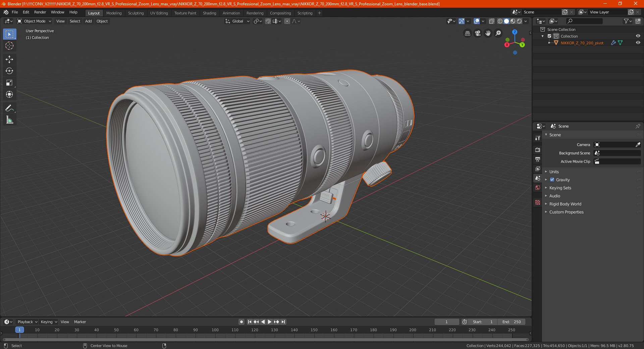This screenshot has width=644, height=349.
Task: Click the camera eyedropper icon
Action: point(638,145)
